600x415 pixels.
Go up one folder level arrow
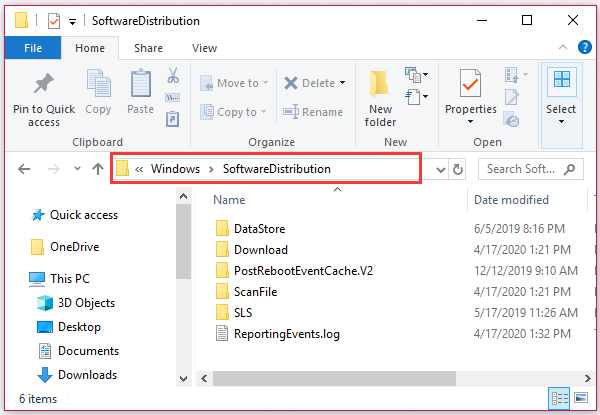[98, 169]
